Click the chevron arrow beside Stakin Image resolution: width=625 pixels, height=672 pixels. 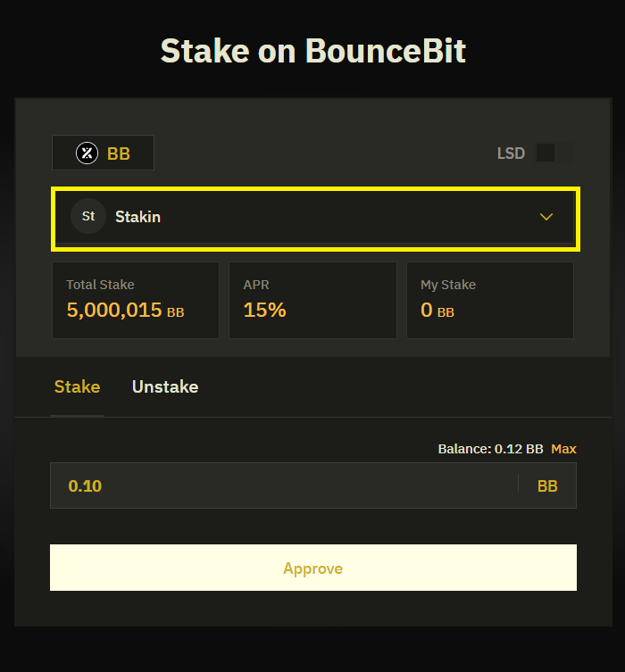(x=546, y=217)
